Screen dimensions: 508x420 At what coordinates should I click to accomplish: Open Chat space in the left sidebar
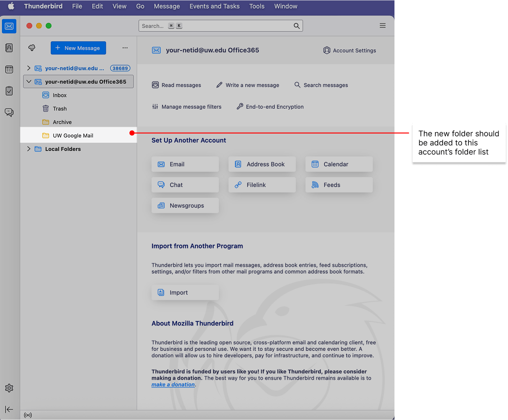click(x=9, y=112)
